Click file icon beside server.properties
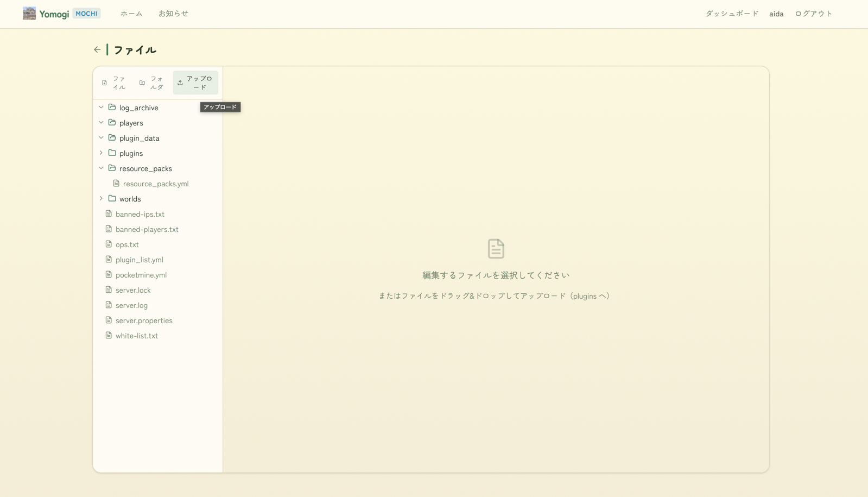This screenshot has height=497, width=868. tap(109, 320)
